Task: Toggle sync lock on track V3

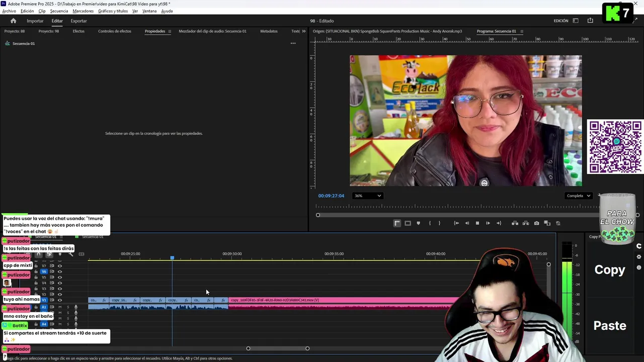Action: tap(51, 289)
